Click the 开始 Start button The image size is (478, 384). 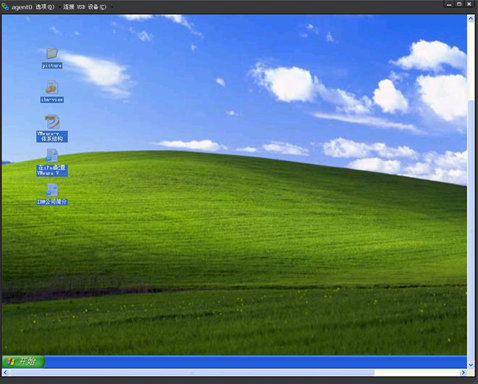click(23, 362)
